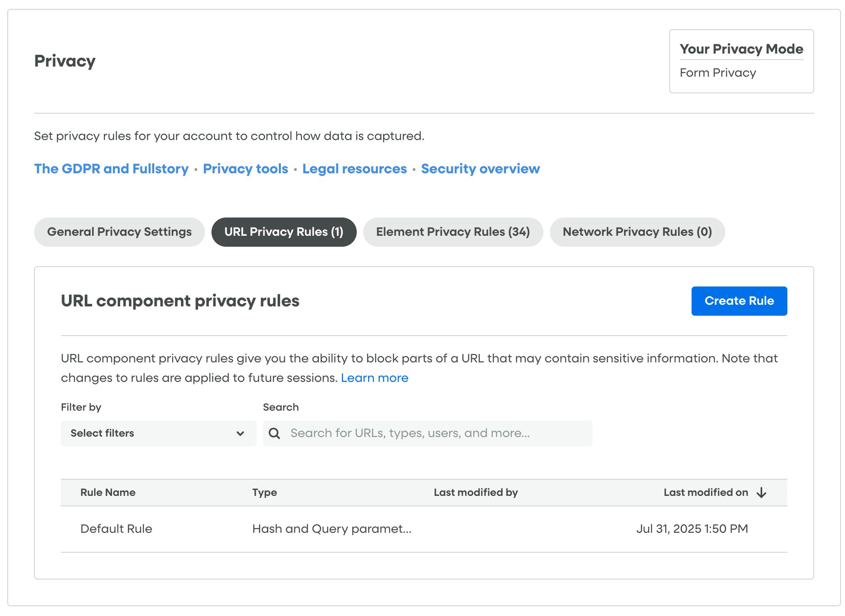This screenshot has height=616, width=845.
Task: Open Element Privacy Rules (34) tab
Action: [x=453, y=232]
